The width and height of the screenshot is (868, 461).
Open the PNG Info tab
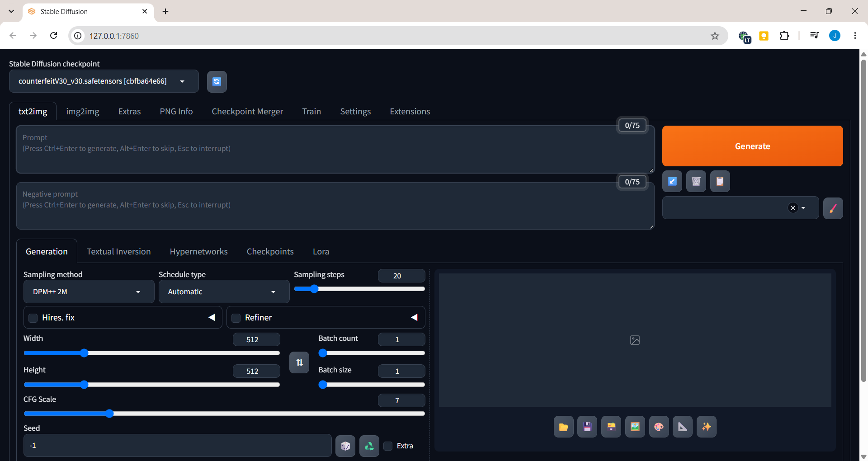coord(176,111)
